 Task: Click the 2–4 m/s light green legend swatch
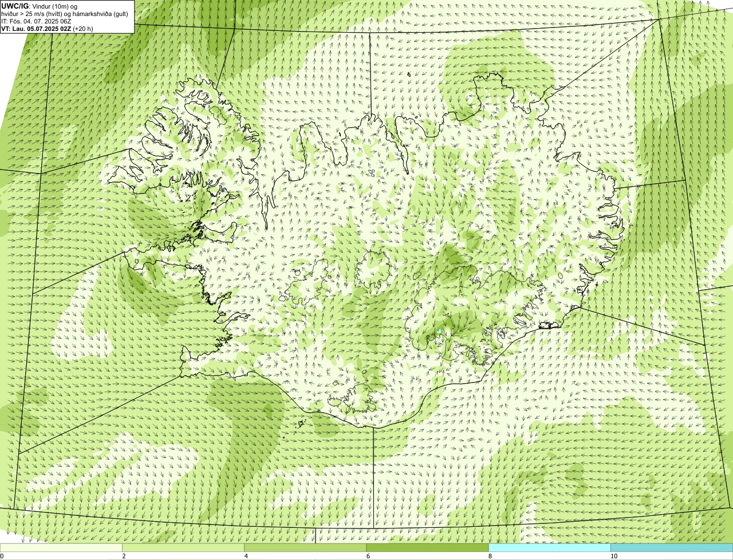183,548
